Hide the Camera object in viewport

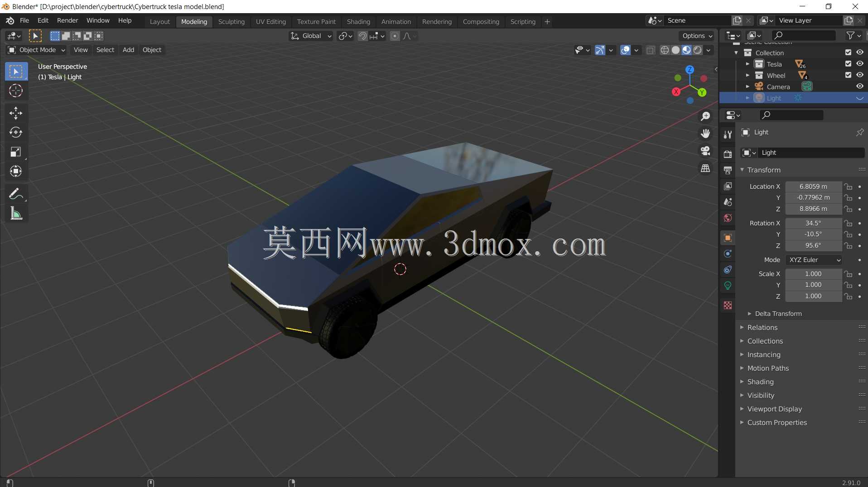859,86
